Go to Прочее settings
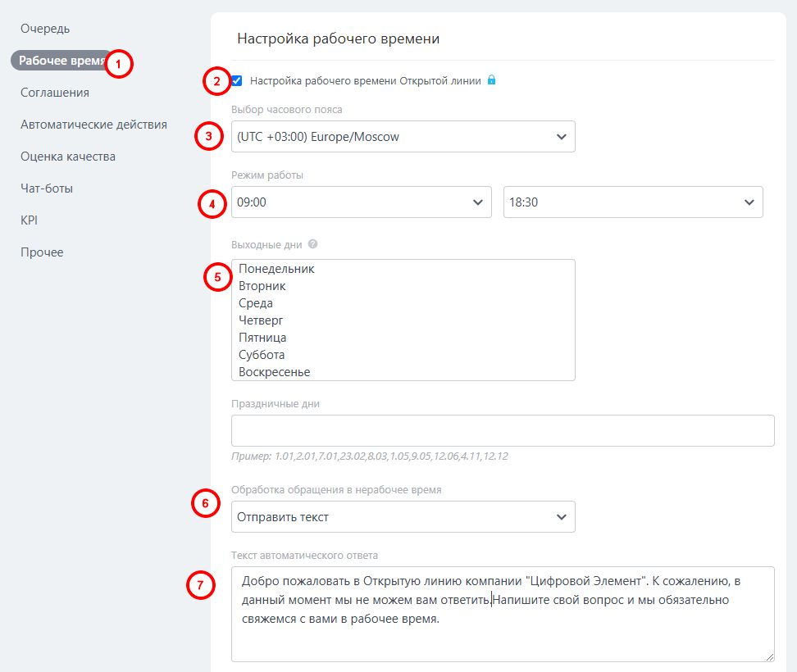The width and height of the screenshot is (797, 672). (x=42, y=252)
